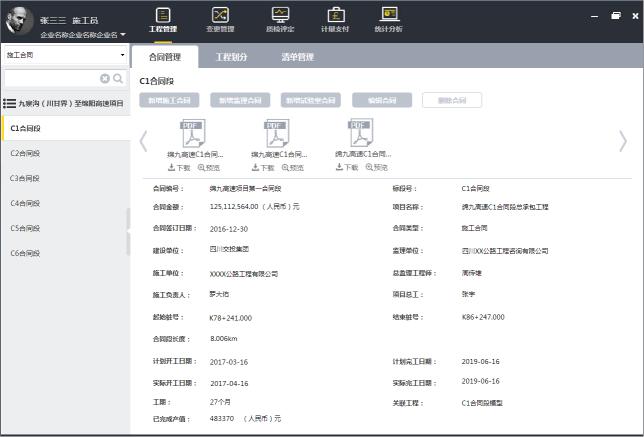644x437 pixels.
Task: Preview the third PDF contract (预览)
Action: point(377,167)
